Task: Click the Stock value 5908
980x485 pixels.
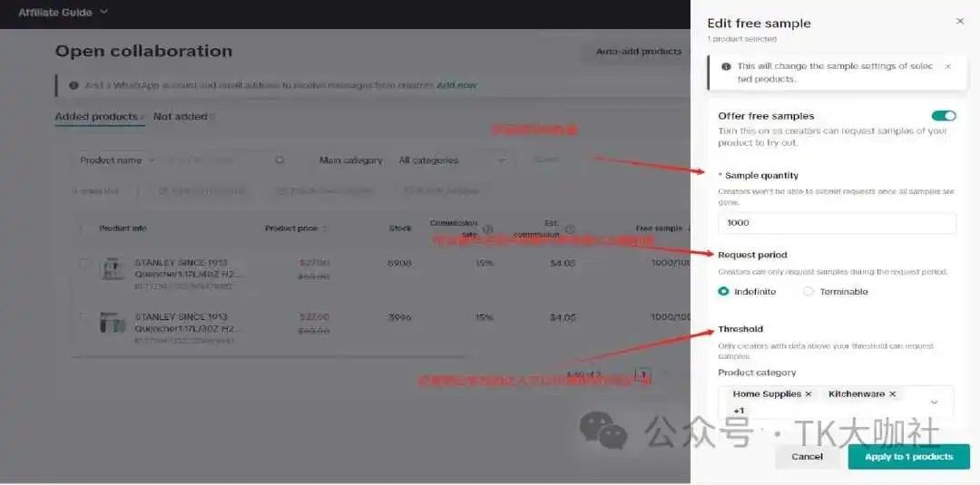Action: point(399,264)
